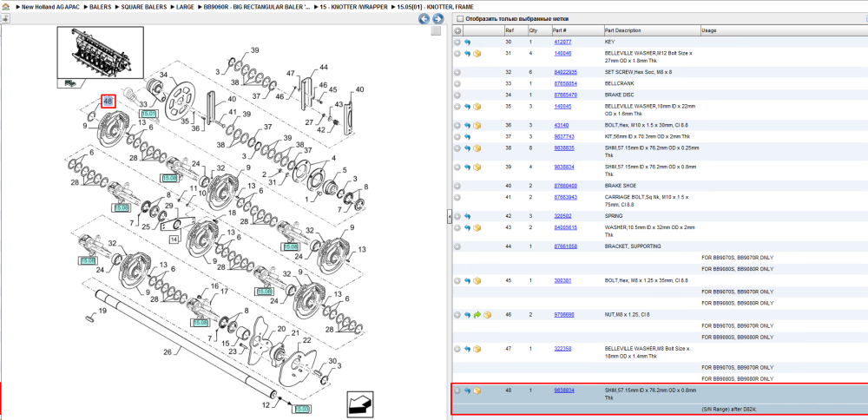
Task: Sort by Qty column header
Action: point(533,30)
